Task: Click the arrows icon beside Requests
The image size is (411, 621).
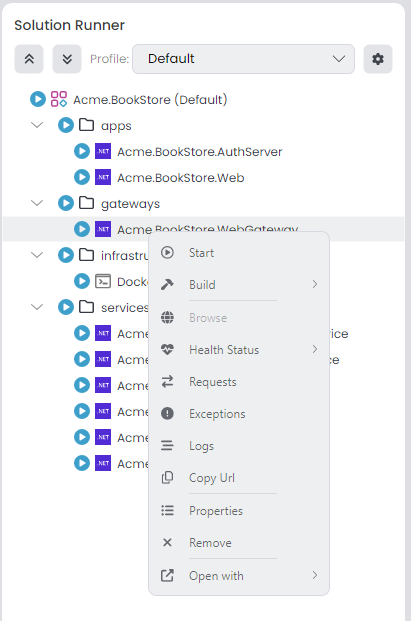Action: pos(167,381)
